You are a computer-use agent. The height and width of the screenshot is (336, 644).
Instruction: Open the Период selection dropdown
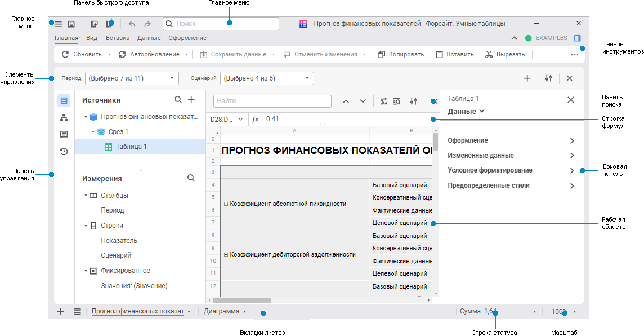pos(132,78)
